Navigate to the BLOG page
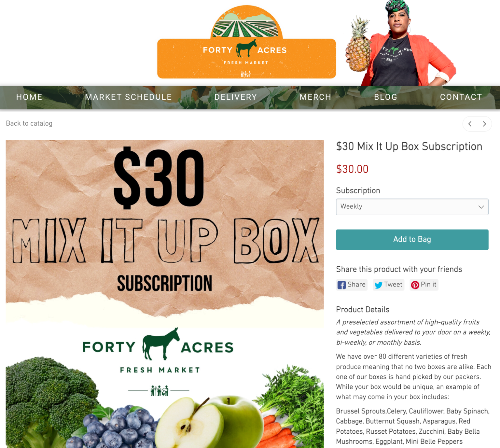The width and height of the screenshot is (500, 448). coord(385,97)
